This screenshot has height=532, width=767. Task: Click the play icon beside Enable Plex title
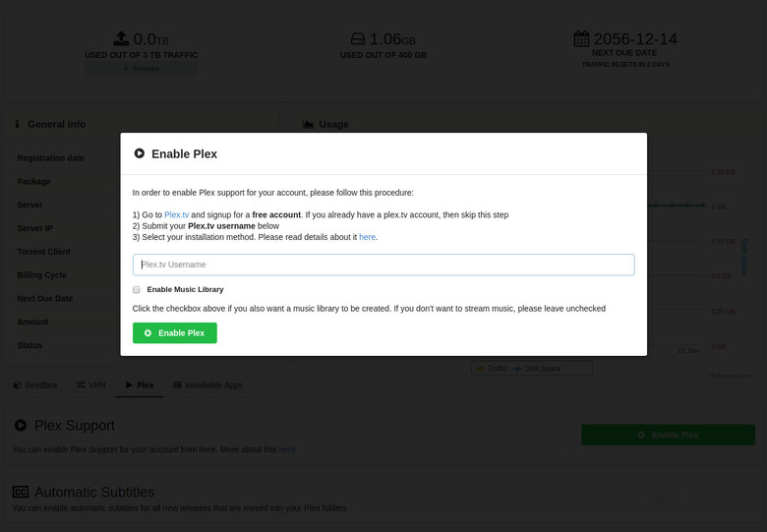140,153
